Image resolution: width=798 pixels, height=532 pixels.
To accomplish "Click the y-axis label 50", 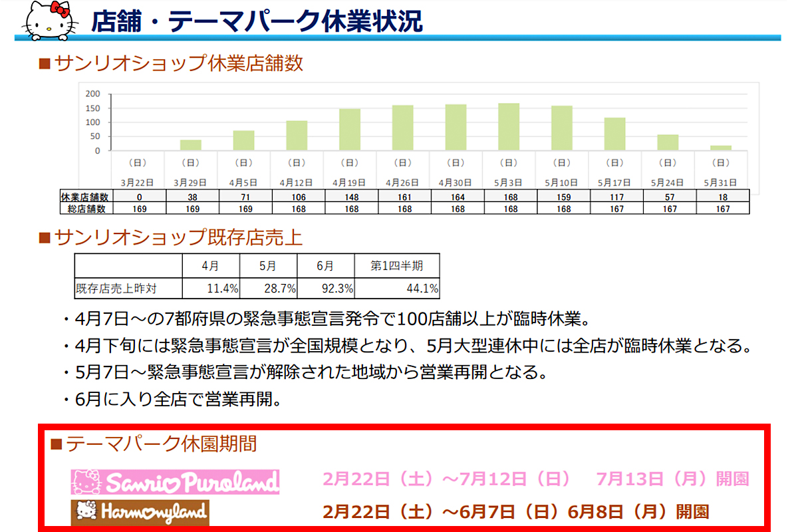I will tap(95, 136).
